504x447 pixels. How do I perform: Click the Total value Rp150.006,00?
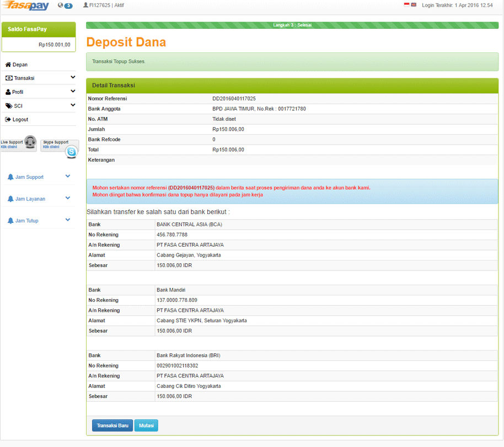(228, 150)
